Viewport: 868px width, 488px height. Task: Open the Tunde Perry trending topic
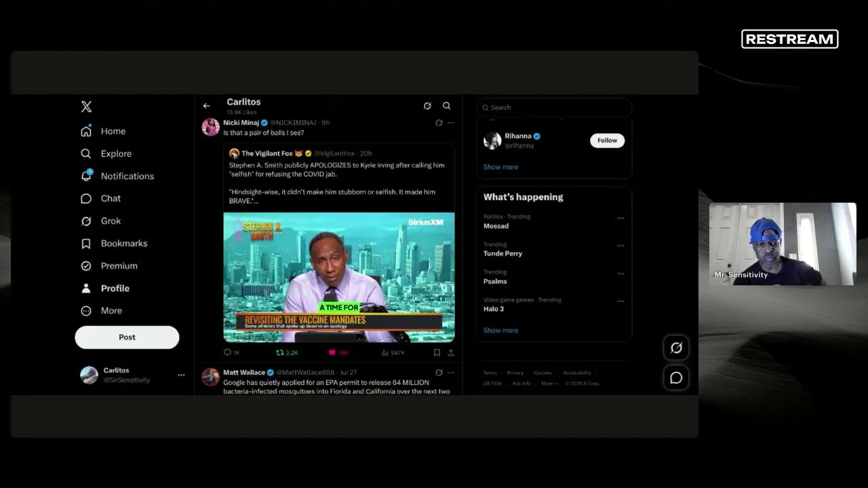click(502, 253)
